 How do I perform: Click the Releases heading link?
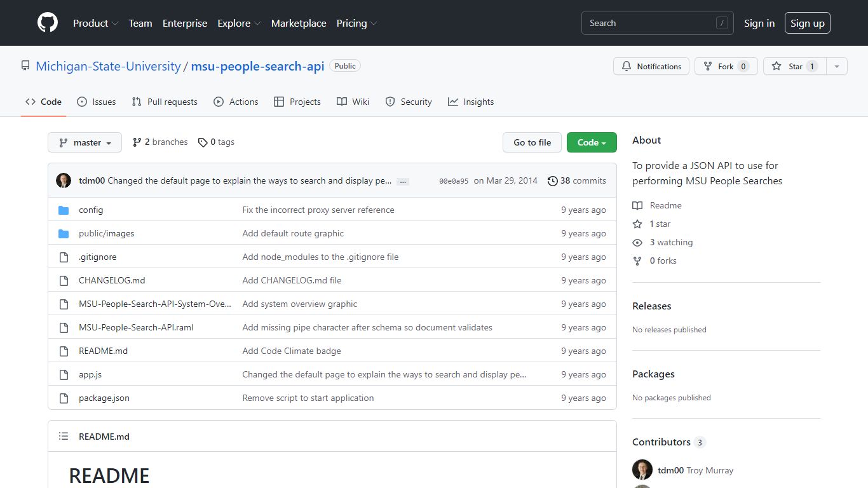[x=652, y=306]
